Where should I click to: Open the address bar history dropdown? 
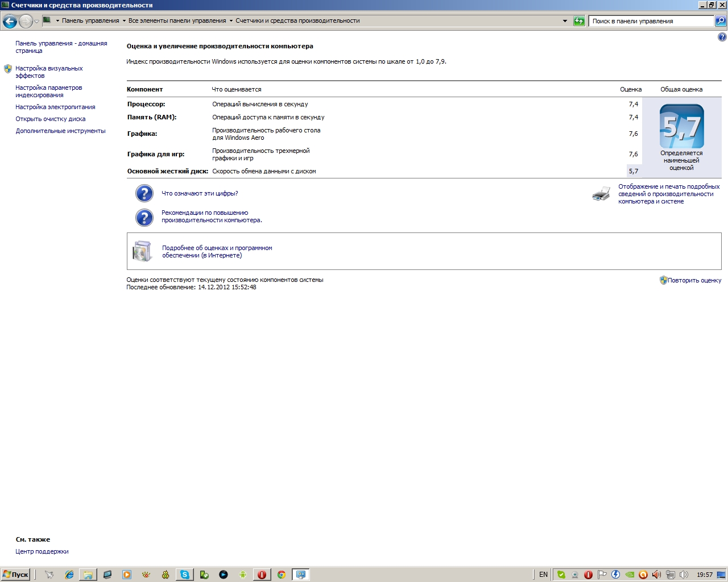pyautogui.click(x=565, y=21)
